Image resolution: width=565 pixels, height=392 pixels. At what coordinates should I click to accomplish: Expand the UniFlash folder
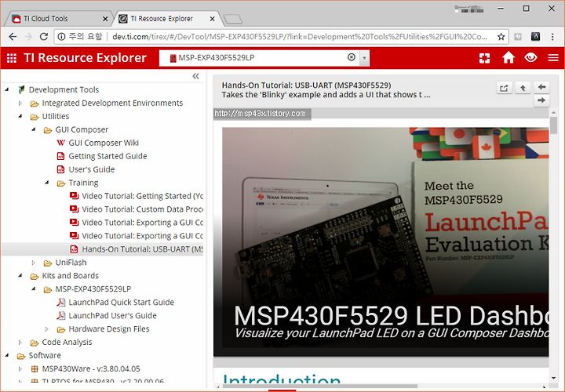click(34, 263)
